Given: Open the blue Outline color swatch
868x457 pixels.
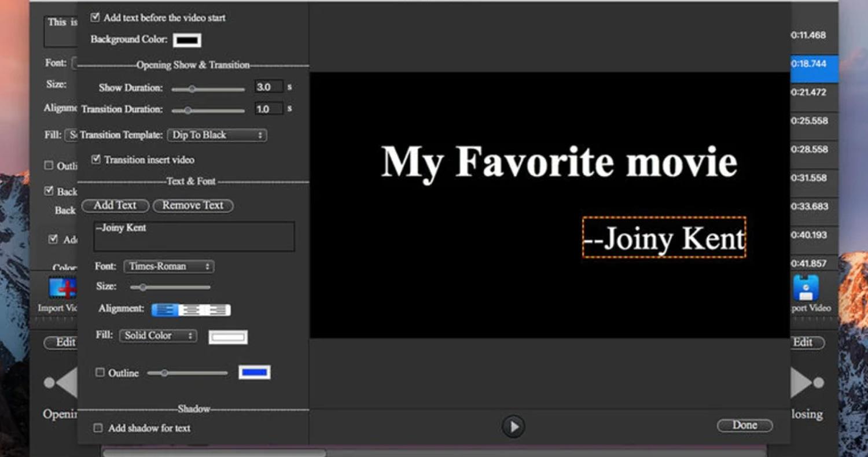Looking at the screenshot, I should click(x=255, y=373).
